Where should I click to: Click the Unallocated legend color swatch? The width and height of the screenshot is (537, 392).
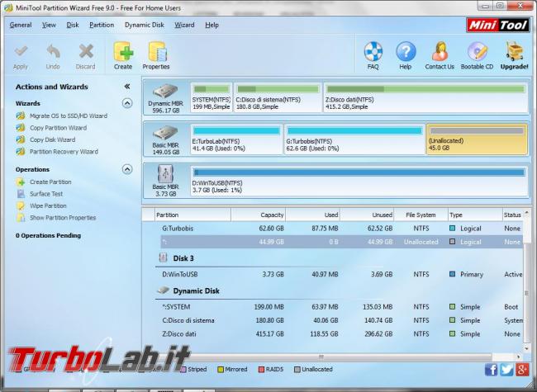tap(297, 370)
